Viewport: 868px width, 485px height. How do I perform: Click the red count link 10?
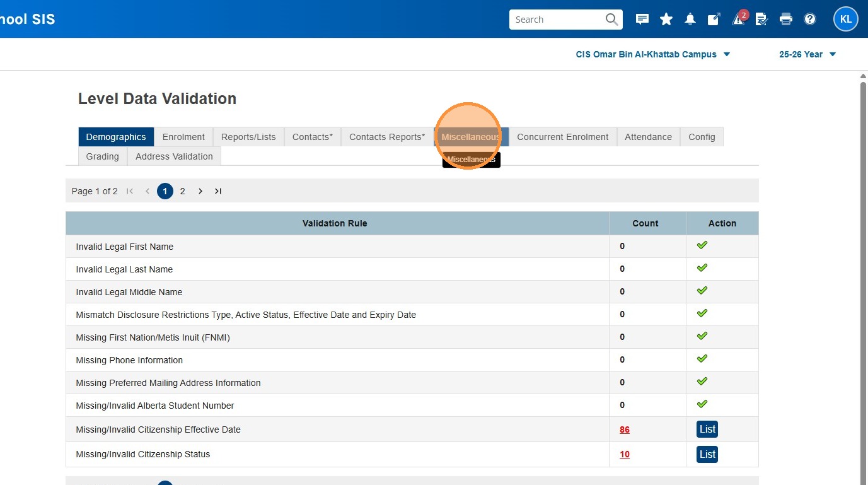[624, 454]
